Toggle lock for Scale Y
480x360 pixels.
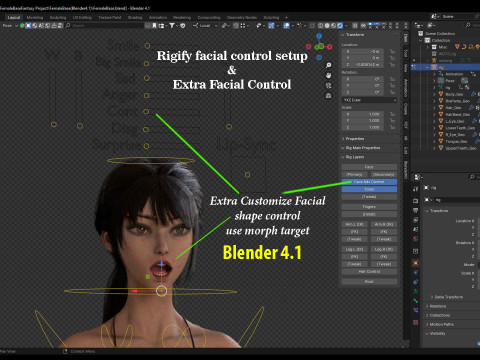392,121
